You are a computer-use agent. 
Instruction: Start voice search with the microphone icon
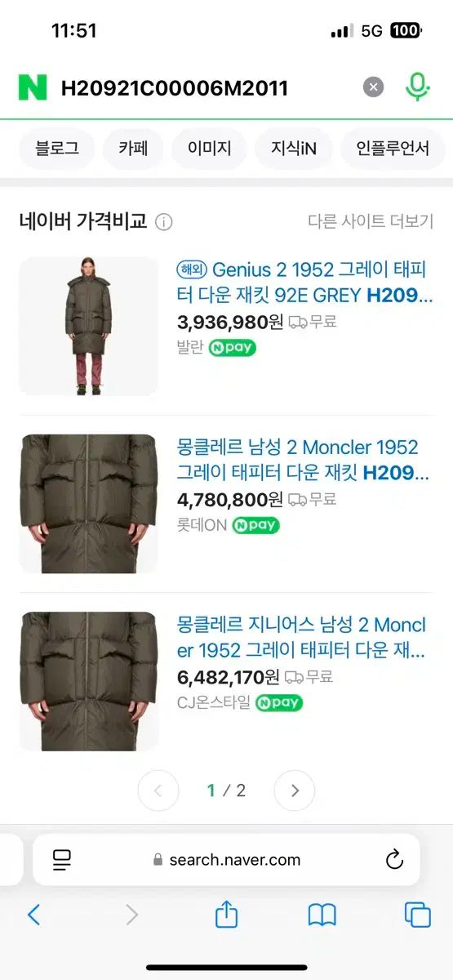coord(417,87)
